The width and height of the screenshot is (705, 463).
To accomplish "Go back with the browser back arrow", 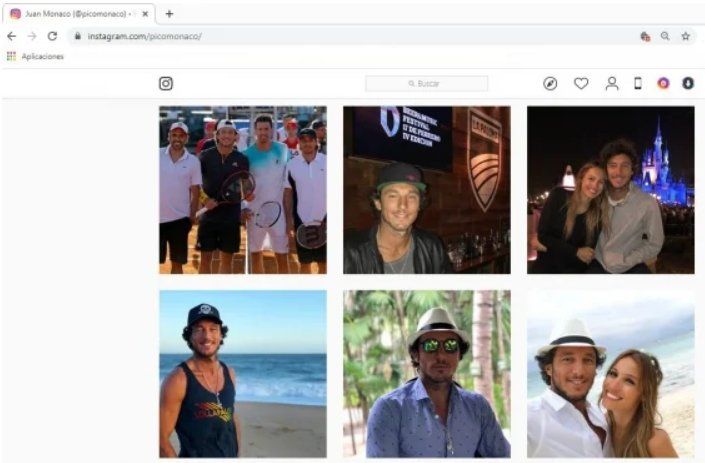I will (x=12, y=36).
